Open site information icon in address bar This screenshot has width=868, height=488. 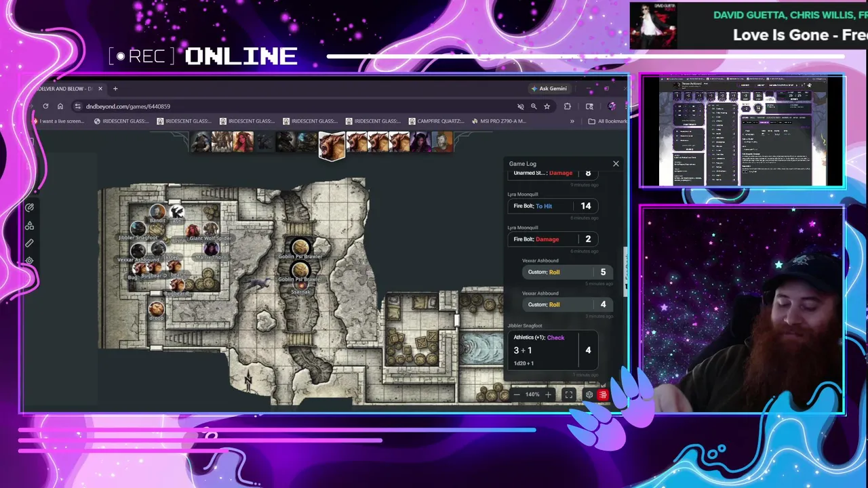point(78,106)
